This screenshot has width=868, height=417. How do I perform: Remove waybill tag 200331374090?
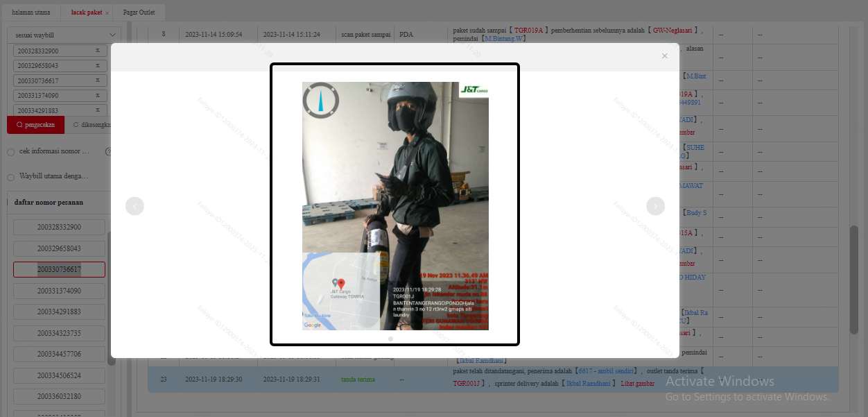(x=97, y=96)
